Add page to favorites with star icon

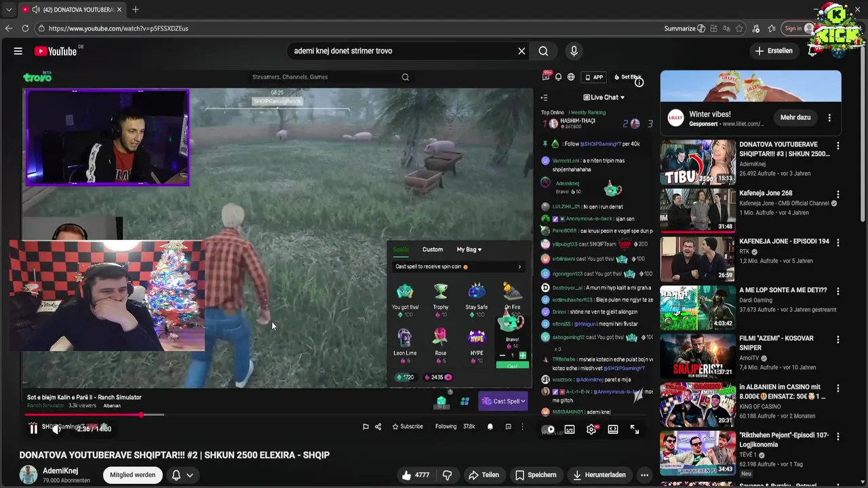coord(739,28)
